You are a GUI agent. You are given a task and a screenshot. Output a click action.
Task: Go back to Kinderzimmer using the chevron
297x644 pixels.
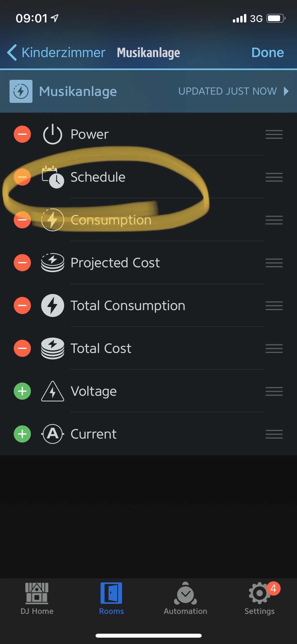click(12, 52)
